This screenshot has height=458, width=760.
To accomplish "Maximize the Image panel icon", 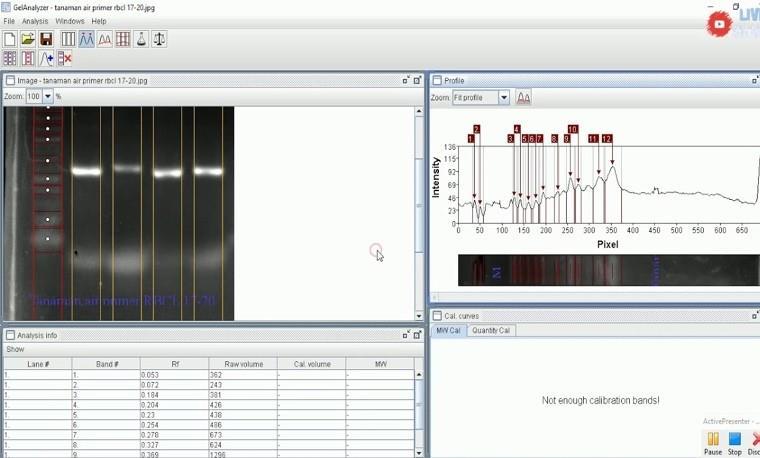I will tap(417, 80).
